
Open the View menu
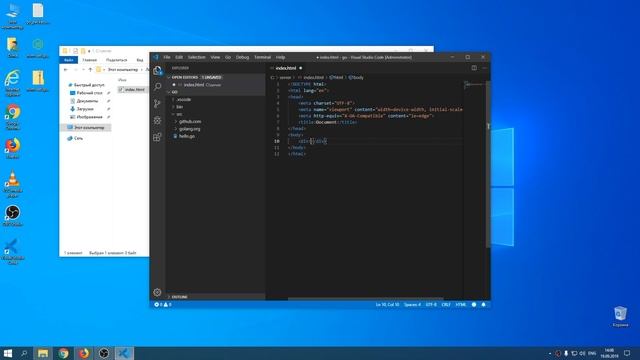point(215,57)
